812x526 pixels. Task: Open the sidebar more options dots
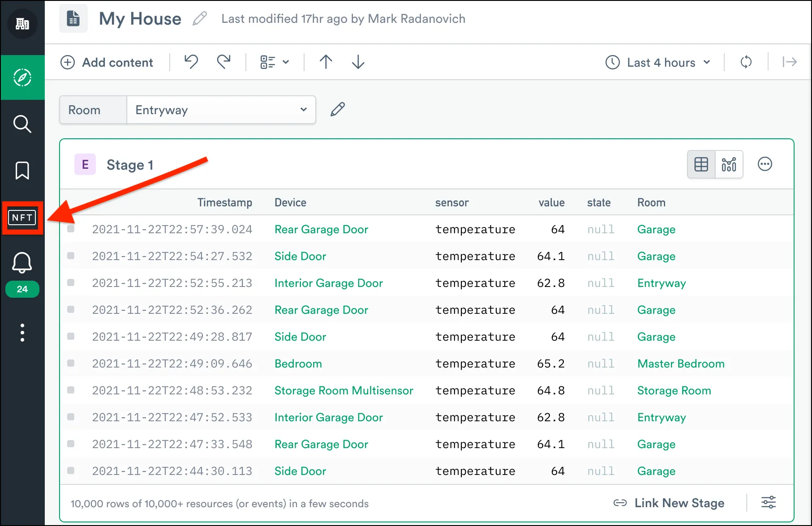22,333
